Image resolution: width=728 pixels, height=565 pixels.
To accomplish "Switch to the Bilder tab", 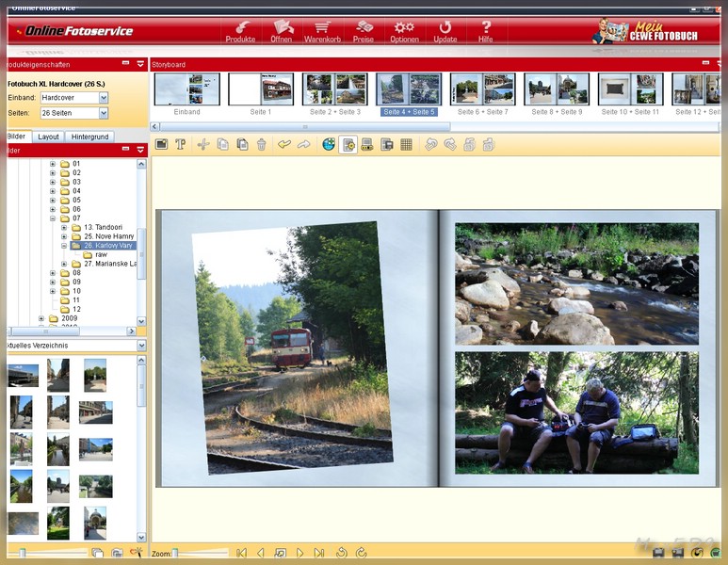I will tap(18, 137).
